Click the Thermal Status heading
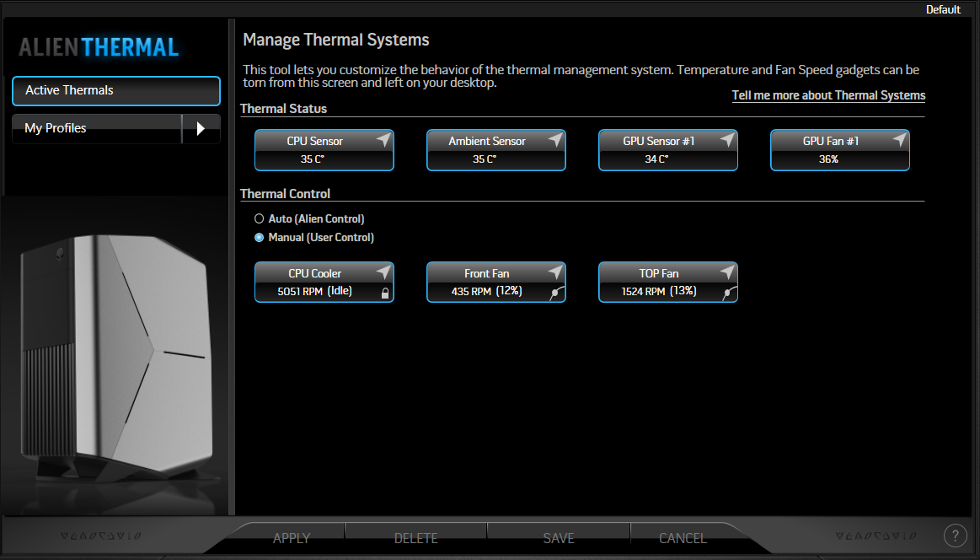The height and width of the screenshot is (560, 980). point(284,109)
